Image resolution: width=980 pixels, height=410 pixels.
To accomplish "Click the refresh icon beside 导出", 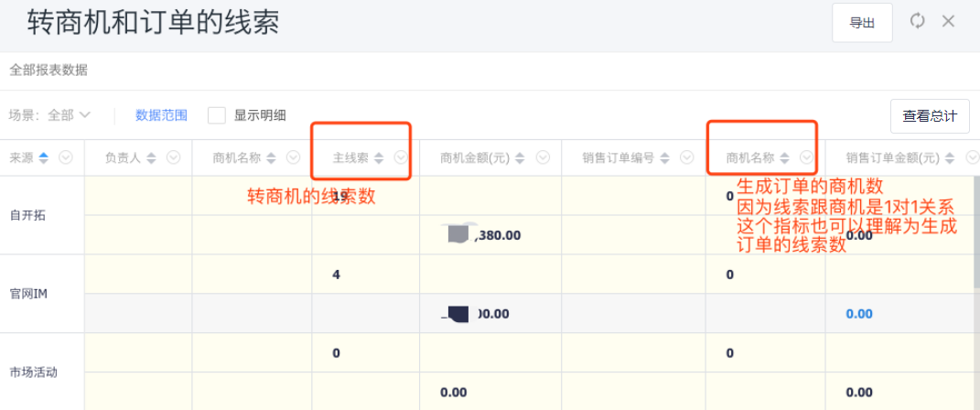I will tap(917, 21).
